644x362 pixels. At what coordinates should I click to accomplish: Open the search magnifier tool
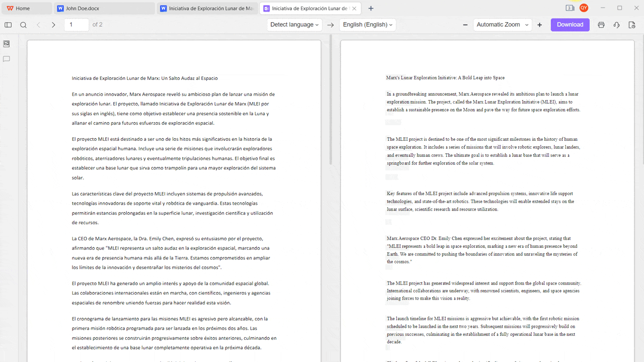(x=23, y=25)
